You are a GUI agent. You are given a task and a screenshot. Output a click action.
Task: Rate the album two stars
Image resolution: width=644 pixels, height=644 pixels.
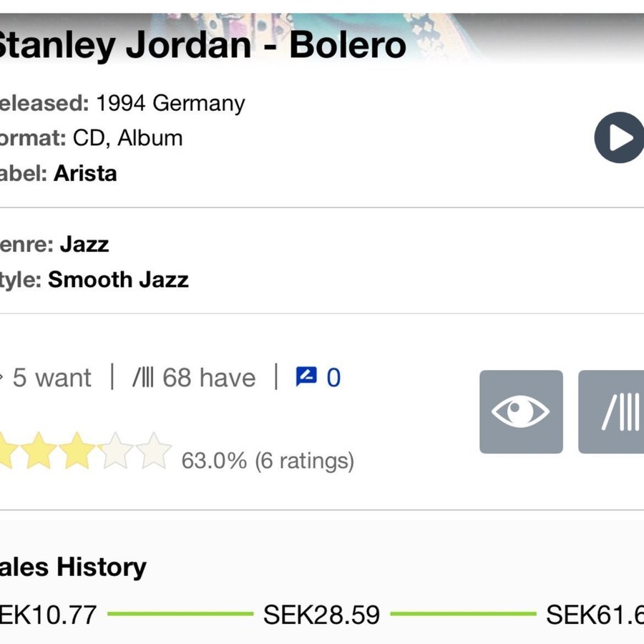[39, 452]
